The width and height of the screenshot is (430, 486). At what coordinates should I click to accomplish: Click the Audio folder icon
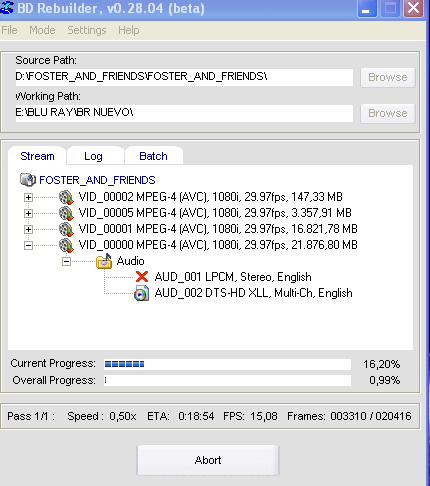pos(104,261)
